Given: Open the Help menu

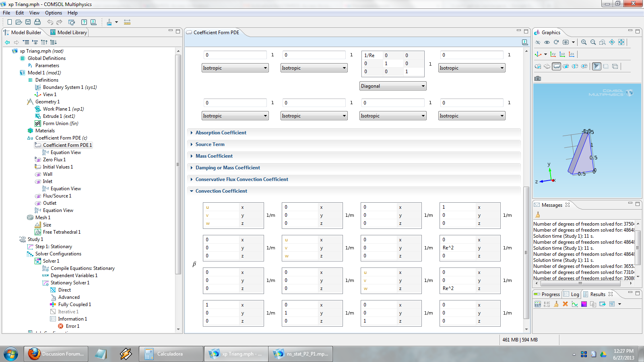Looking at the screenshot, I should click(x=72, y=13).
